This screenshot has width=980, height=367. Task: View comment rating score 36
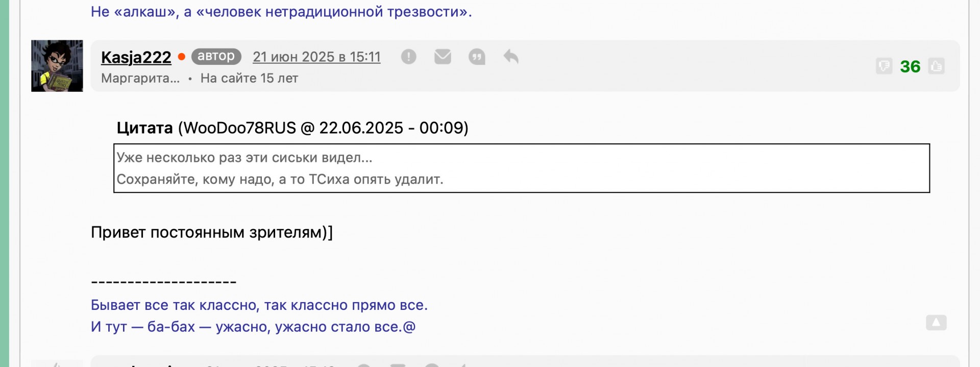coord(910,66)
